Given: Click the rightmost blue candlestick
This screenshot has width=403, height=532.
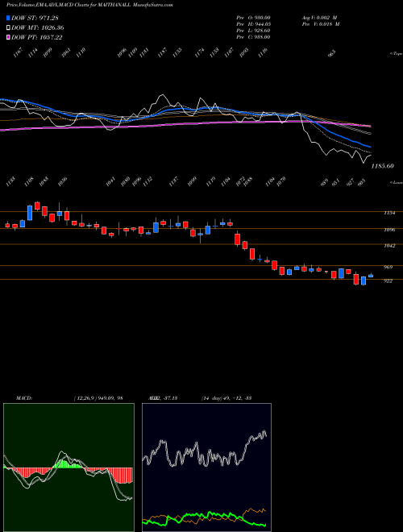Looking at the screenshot, I should click(x=371, y=276).
